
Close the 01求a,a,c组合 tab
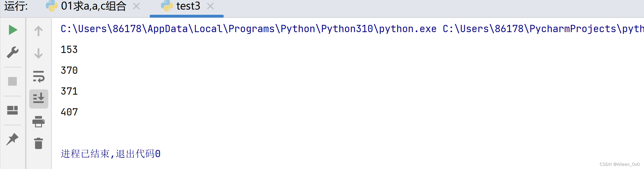coord(136,6)
